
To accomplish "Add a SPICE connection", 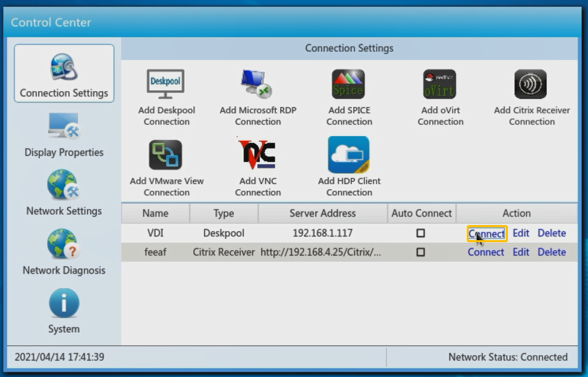I will click(349, 99).
